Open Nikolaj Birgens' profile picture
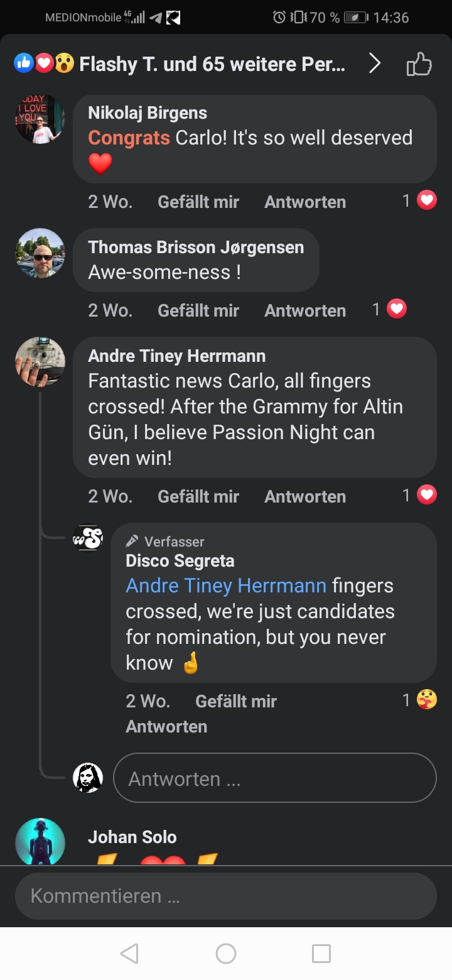This screenshot has height=980, width=452. coord(40,119)
